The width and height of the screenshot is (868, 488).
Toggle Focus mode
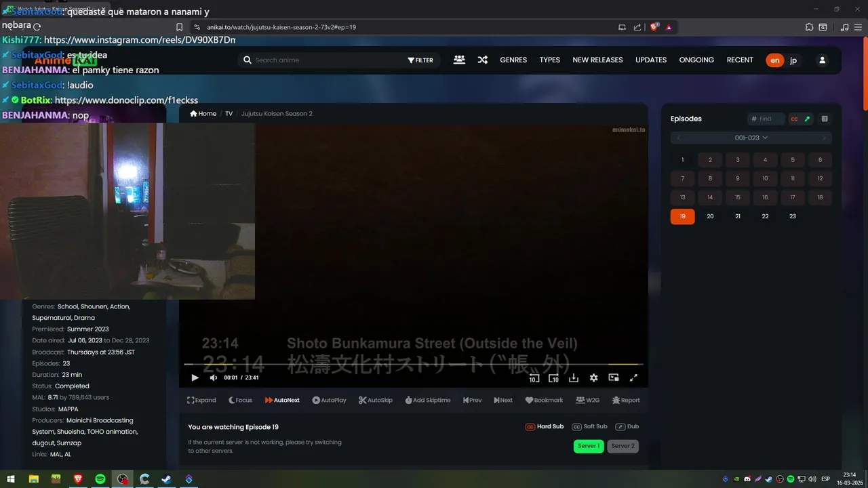click(240, 400)
